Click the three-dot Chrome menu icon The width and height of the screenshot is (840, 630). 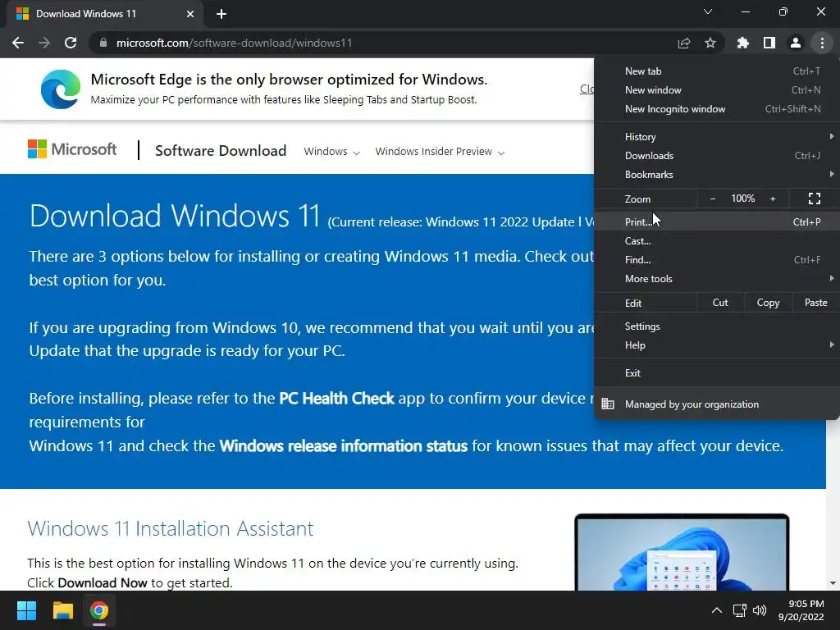(822, 43)
